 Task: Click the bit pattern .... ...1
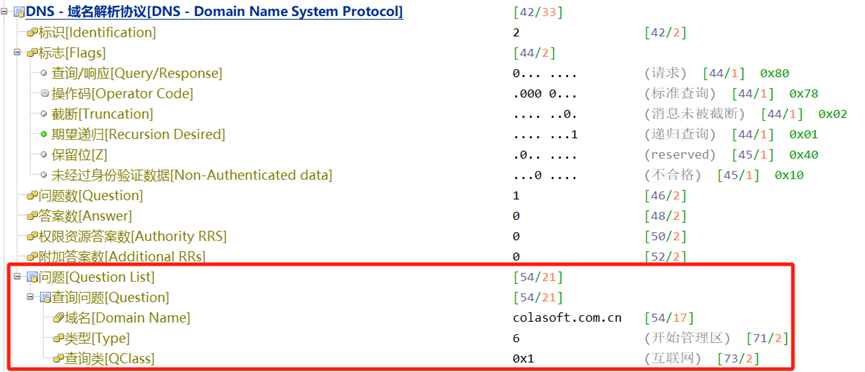545,135
